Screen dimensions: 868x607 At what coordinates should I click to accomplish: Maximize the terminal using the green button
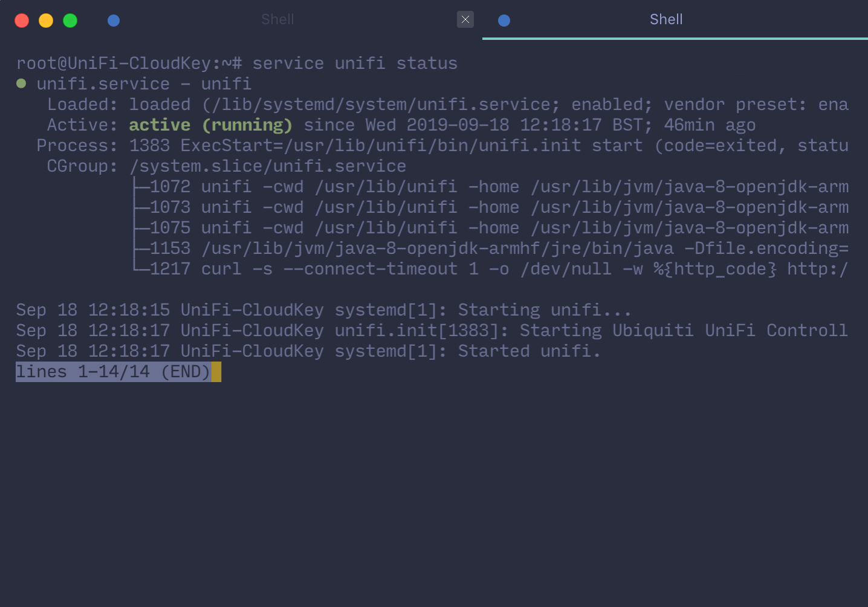point(70,21)
